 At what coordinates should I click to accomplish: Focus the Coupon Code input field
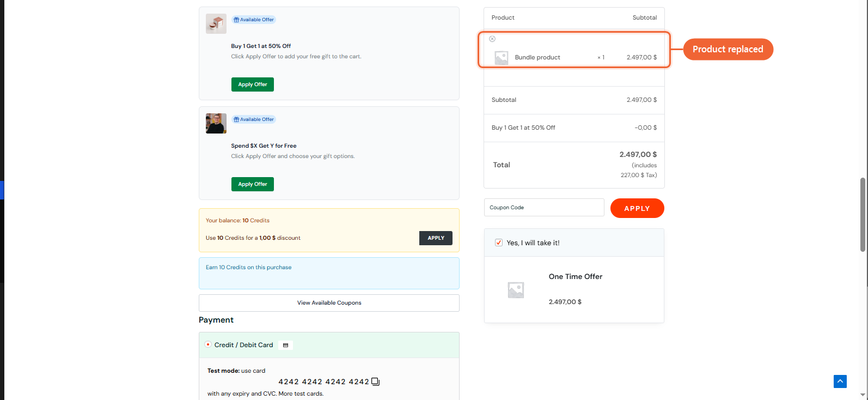[x=544, y=208]
